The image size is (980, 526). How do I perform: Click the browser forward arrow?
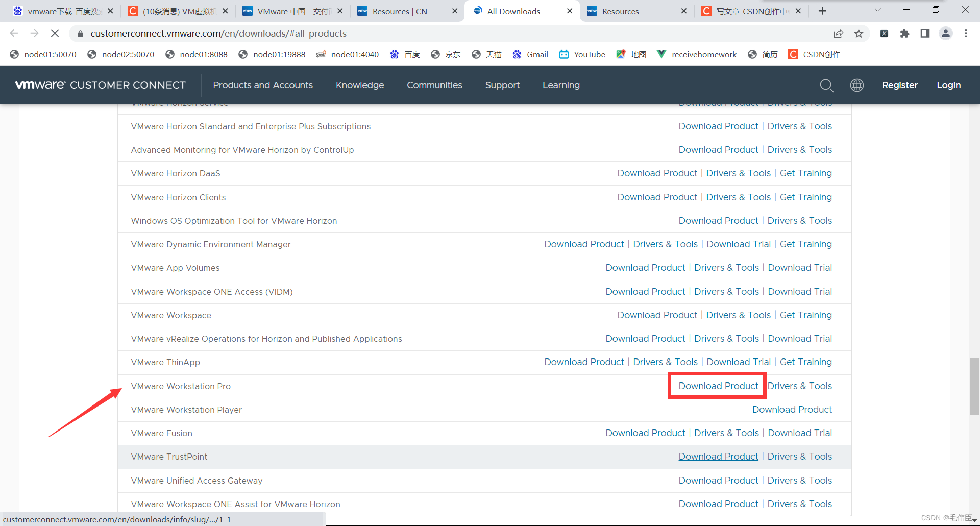34,33
